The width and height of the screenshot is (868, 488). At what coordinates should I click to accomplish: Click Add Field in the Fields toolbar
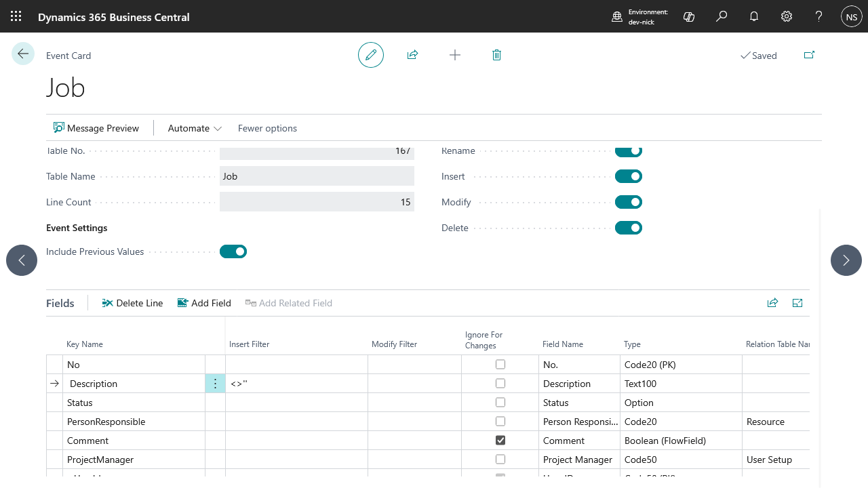tap(204, 303)
